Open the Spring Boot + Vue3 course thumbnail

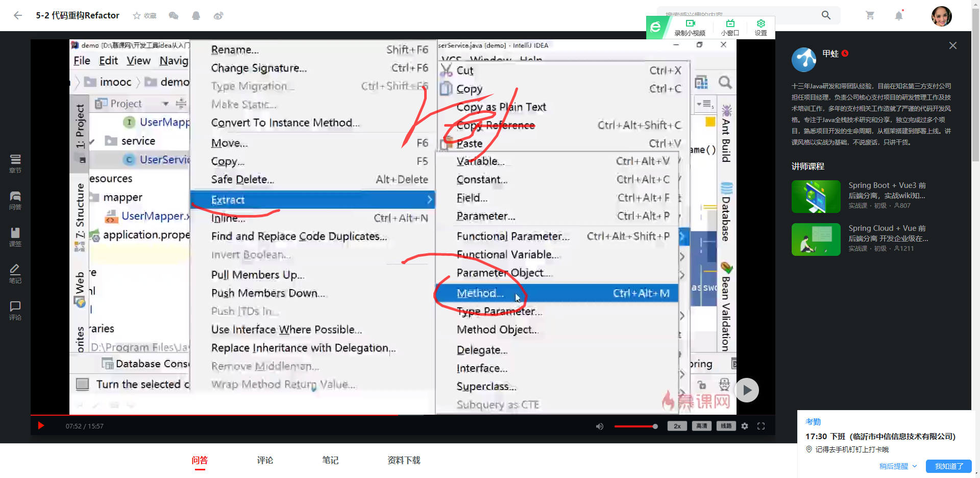coord(816,197)
